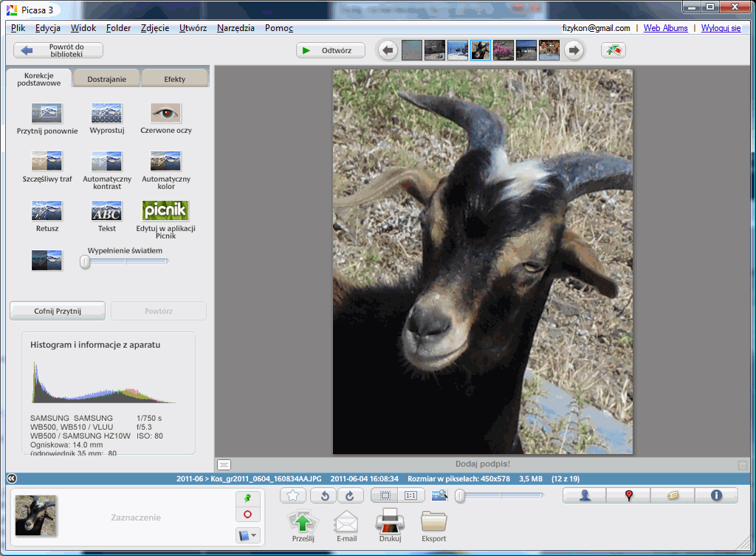This screenshot has height=556, width=756.
Task: Click Edytuj w aplikacji Picnik icon
Action: coord(165,210)
